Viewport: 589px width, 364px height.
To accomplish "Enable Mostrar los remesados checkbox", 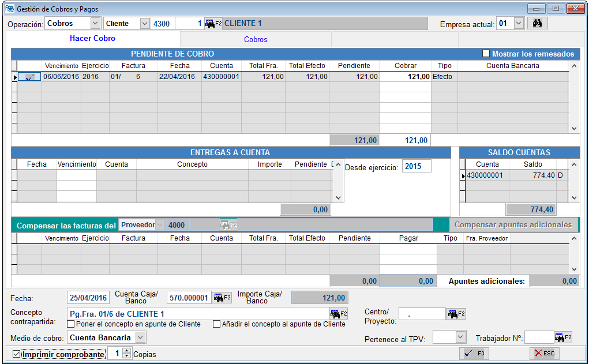I will pos(486,54).
